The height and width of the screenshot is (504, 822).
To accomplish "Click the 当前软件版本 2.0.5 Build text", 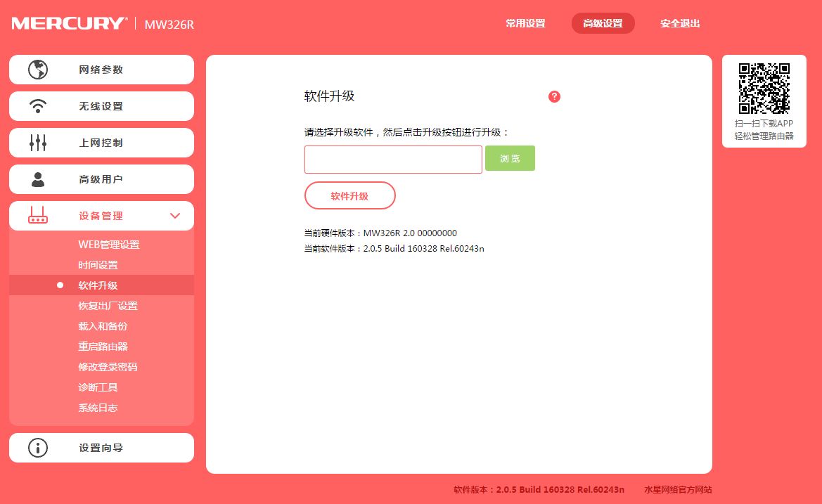I will pyautogui.click(x=394, y=249).
